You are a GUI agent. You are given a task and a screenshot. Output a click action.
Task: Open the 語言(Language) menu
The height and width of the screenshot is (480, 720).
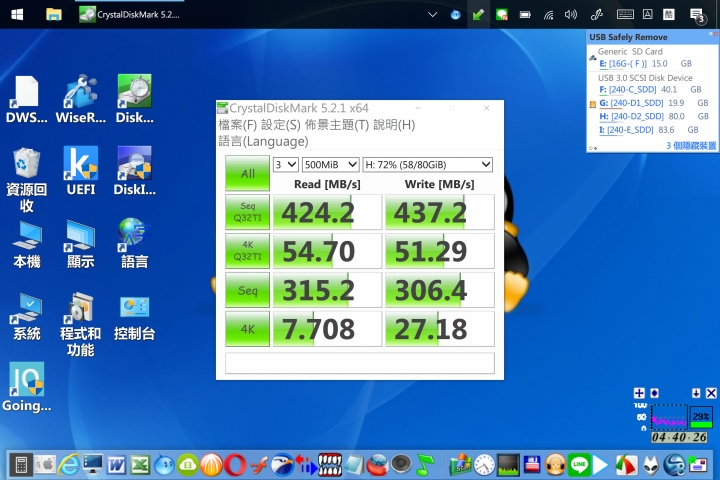click(x=263, y=141)
